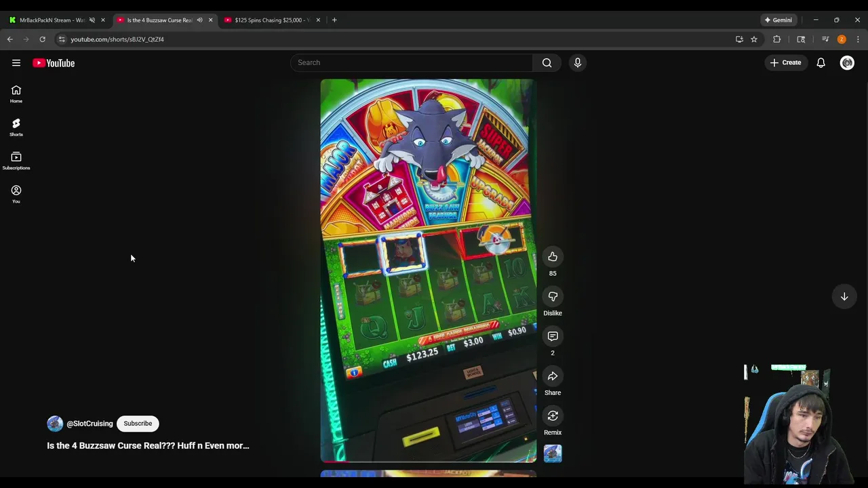This screenshot has height=488, width=868.
Task: Open the comments for this Short
Action: coord(553,336)
